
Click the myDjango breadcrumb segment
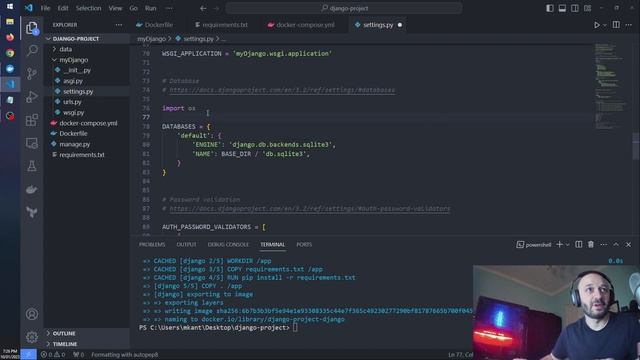tap(151, 39)
